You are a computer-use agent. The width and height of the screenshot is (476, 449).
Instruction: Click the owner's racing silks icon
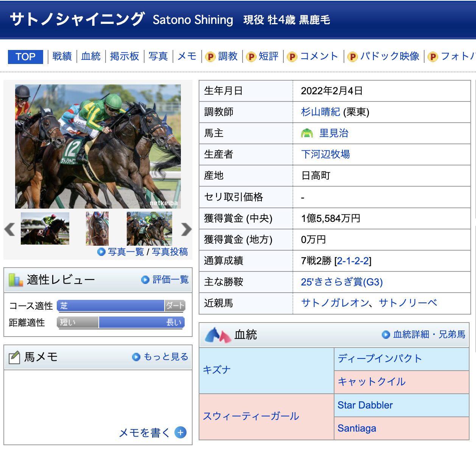pyautogui.click(x=307, y=133)
